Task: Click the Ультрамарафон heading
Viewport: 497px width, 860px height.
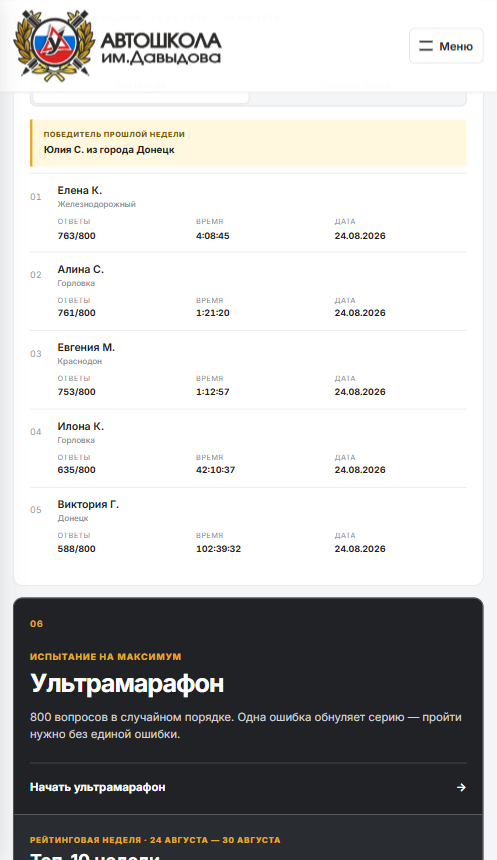Action: tap(127, 684)
